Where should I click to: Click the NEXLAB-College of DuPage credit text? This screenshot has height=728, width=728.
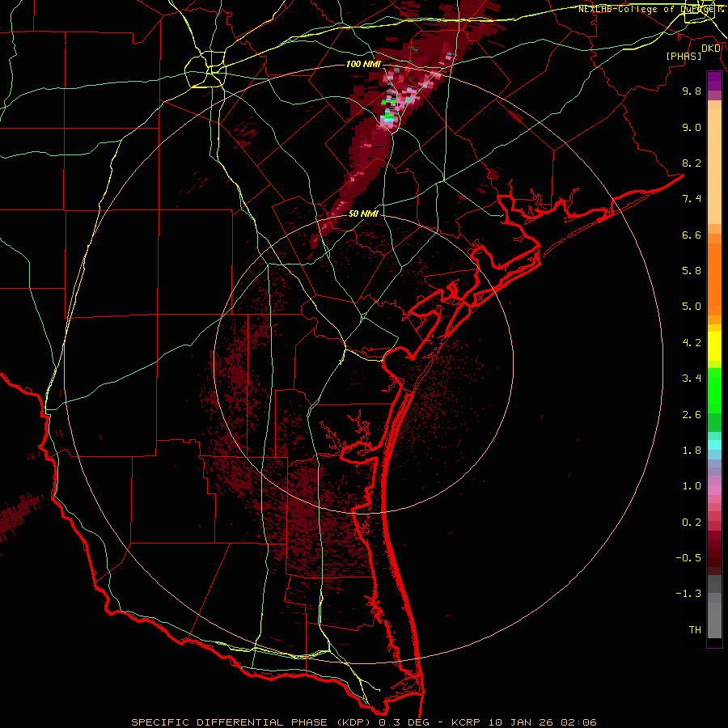(x=650, y=9)
